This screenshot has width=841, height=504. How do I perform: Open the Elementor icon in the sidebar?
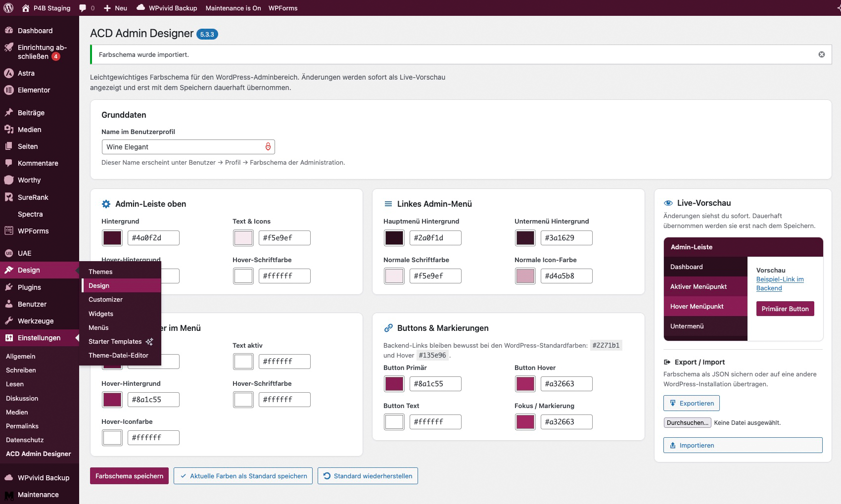(x=8, y=90)
